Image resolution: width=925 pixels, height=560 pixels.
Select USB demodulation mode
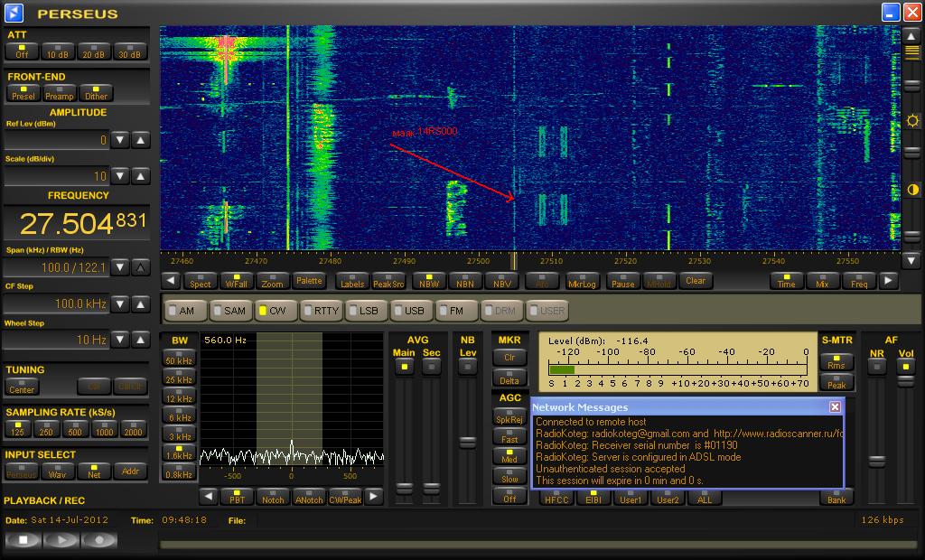[x=412, y=311]
